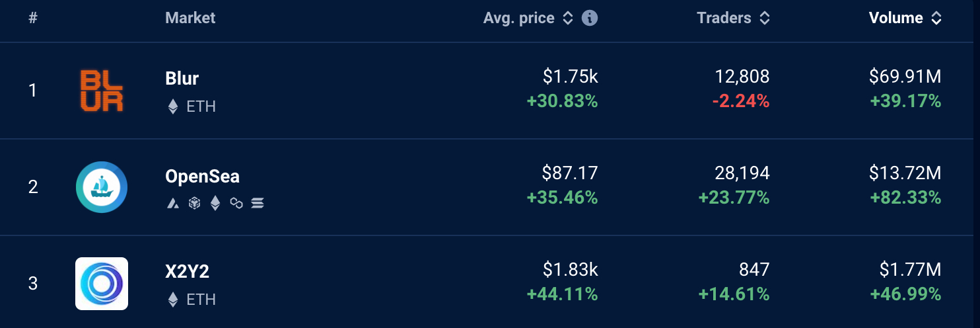The height and width of the screenshot is (328, 980).
Task: Toggle the Volume sort arrows
Action: 936,19
